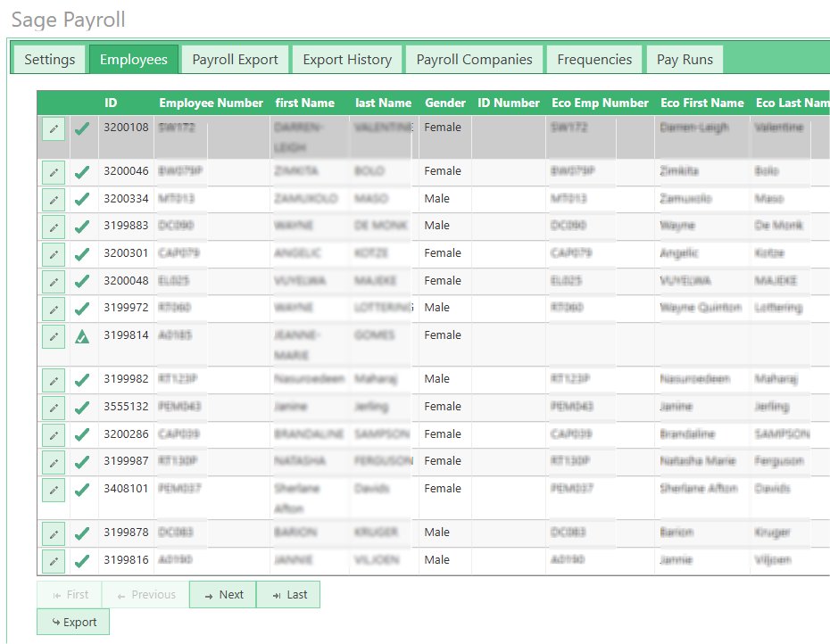Click edit pencil for employee 3555132
The image size is (830, 644).
pos(54,408)
